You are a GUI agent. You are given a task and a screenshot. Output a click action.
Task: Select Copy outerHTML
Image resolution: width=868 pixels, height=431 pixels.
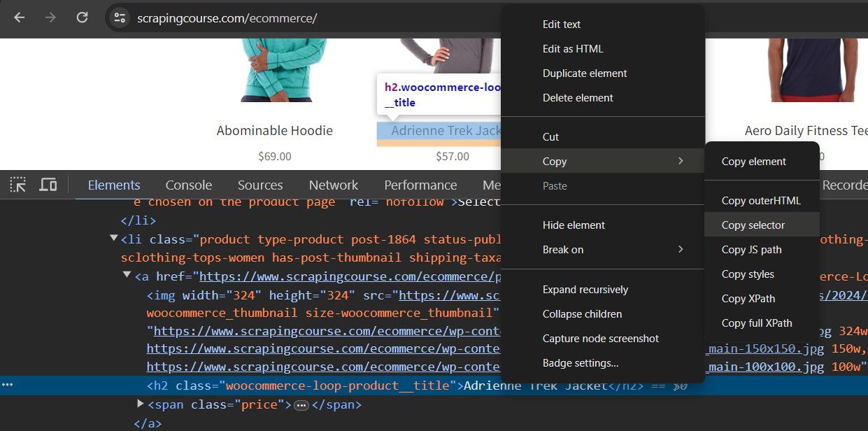762,201
